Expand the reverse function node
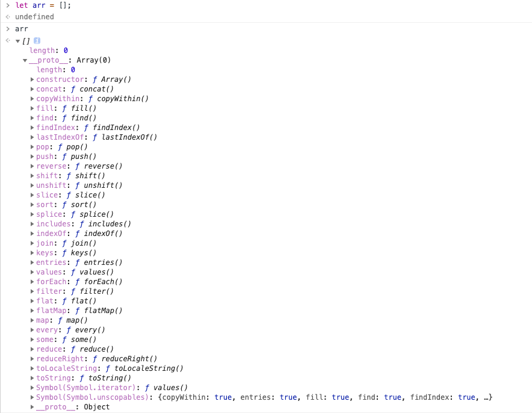The width and height of the screenshot is (532, 413). pos(32,166)
